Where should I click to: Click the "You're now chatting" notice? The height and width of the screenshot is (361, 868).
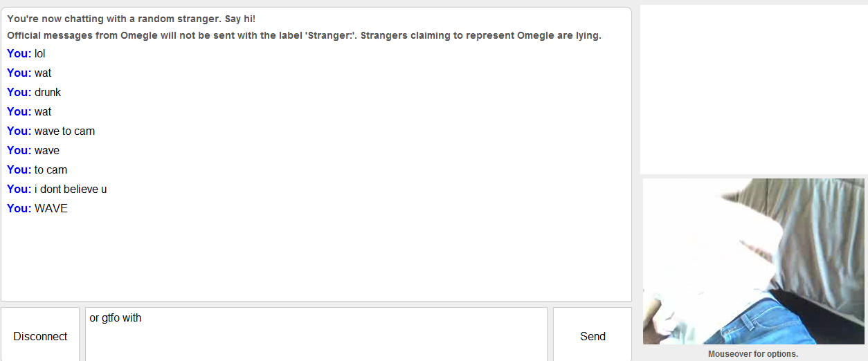pyautogui.click(x=132, y=19)
